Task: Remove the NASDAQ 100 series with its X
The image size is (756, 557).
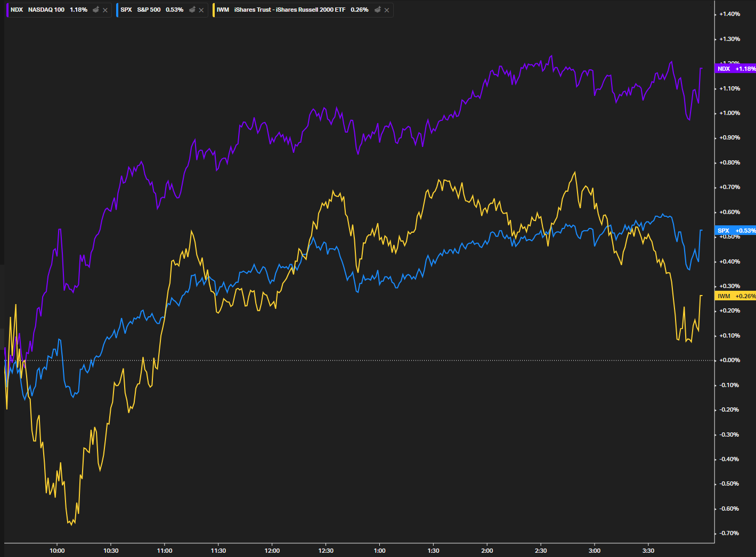Action: pos(105,10)
